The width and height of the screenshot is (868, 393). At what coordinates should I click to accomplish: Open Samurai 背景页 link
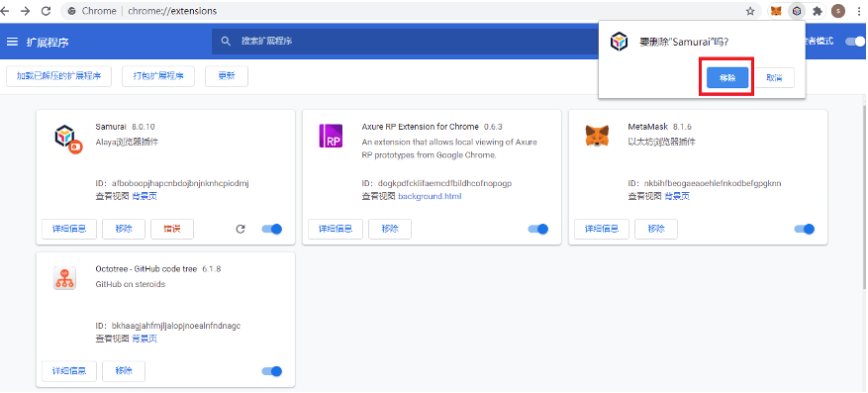pos(145,196)
